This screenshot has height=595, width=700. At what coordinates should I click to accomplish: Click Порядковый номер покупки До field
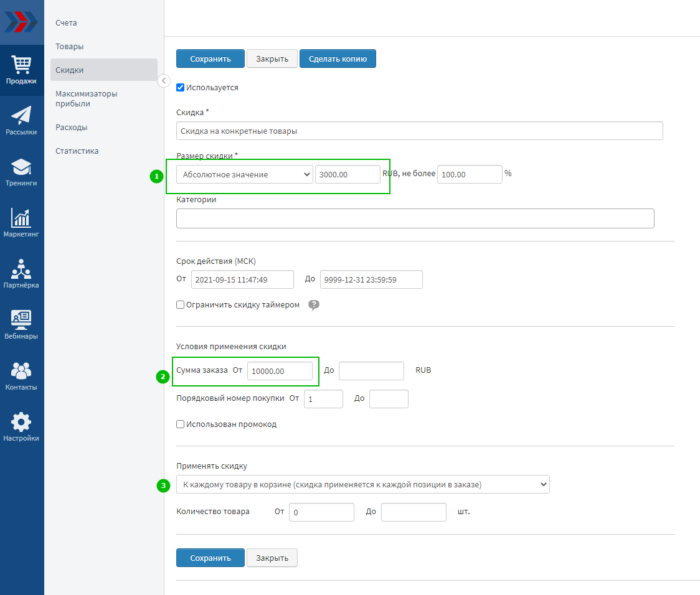tap(389, 399)
